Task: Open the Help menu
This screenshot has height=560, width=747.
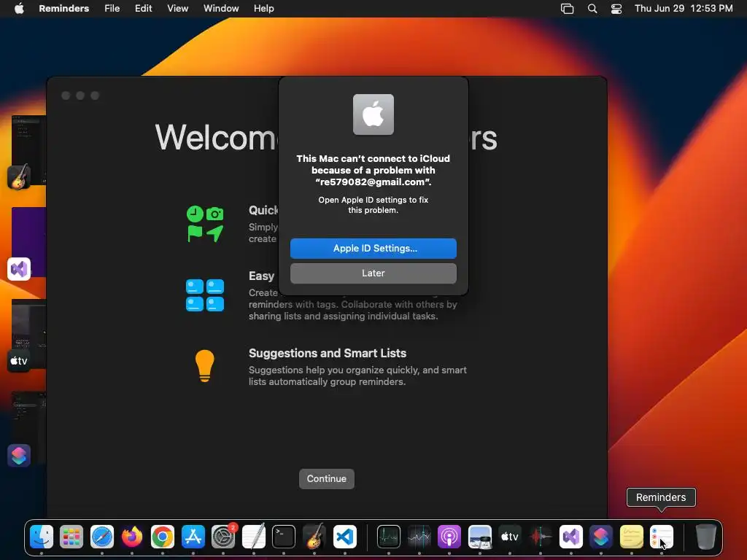Action: click(263, 9)
